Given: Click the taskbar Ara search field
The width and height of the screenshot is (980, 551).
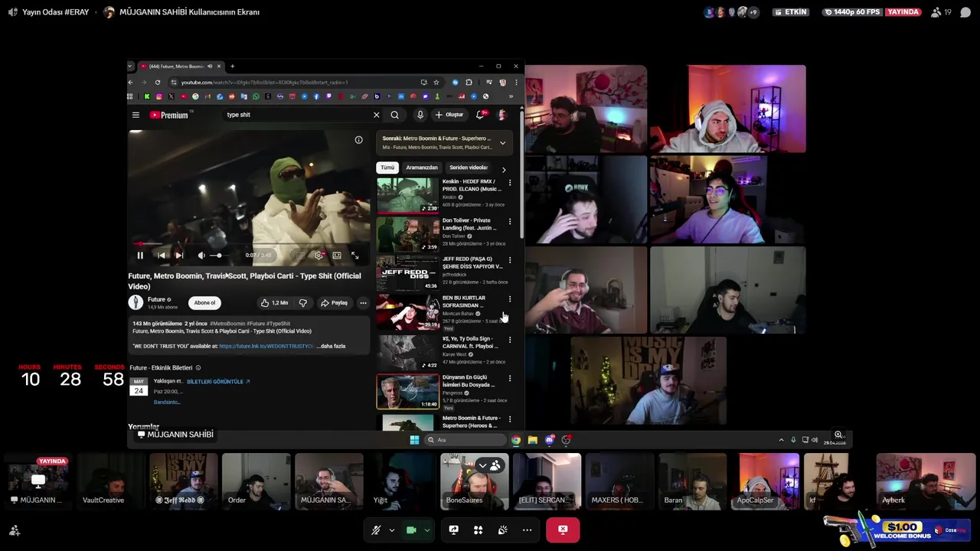Looking at the screenshot, I should coord(466,439).
